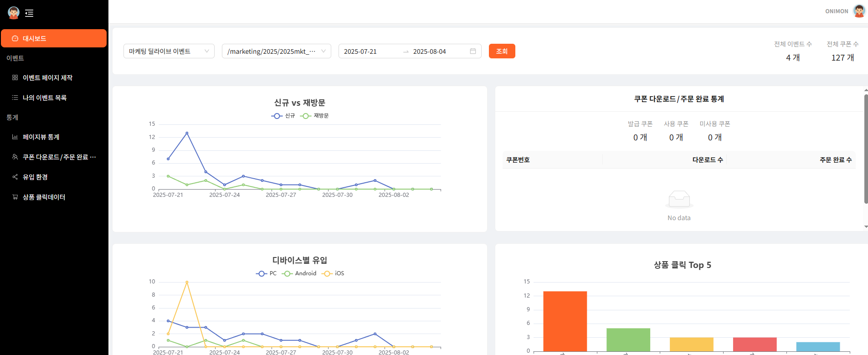Click the list icon beside 나의 이벤트 목록
The image size is (868, 355).
click(15, 98)
